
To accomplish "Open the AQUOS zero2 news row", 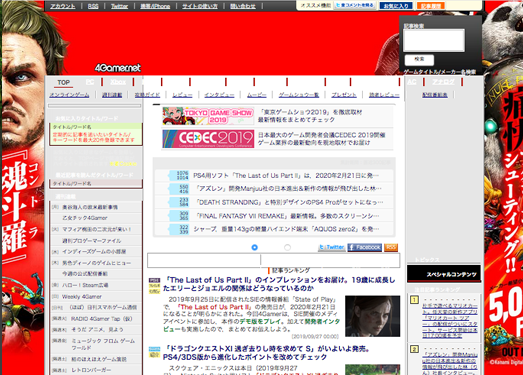I will point(286,229).
